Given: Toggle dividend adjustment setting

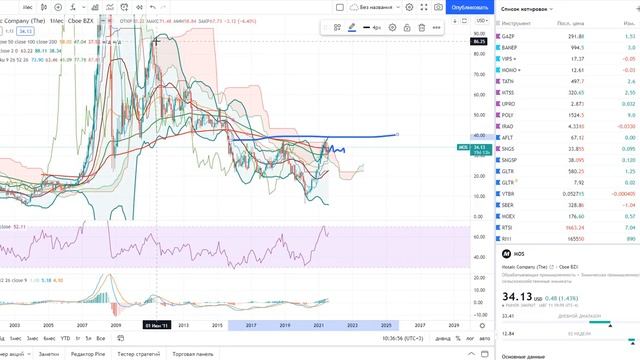Looking at the screenshot, I should coord(443,338).
